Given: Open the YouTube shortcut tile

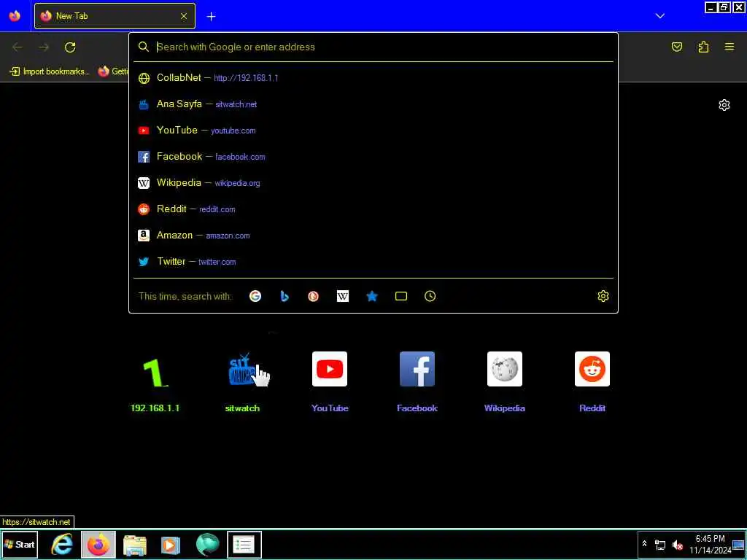Looking at the screenshot, I should [330, 381].
